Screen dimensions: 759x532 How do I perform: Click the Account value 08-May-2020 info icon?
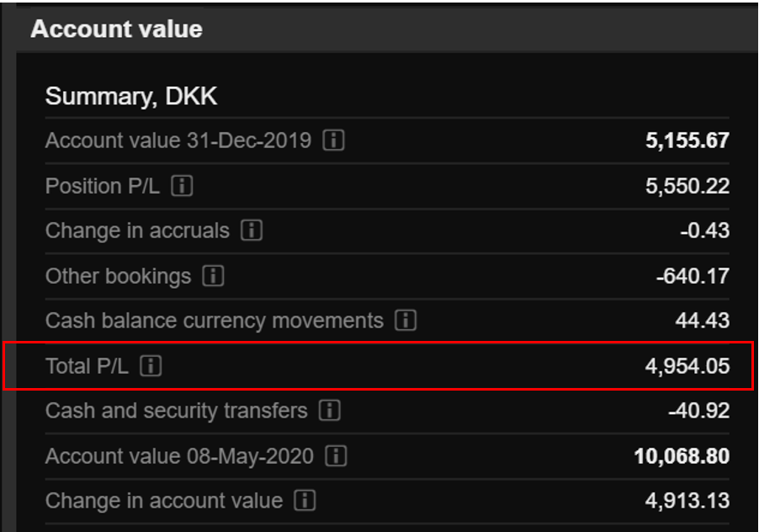pos(335,456)
